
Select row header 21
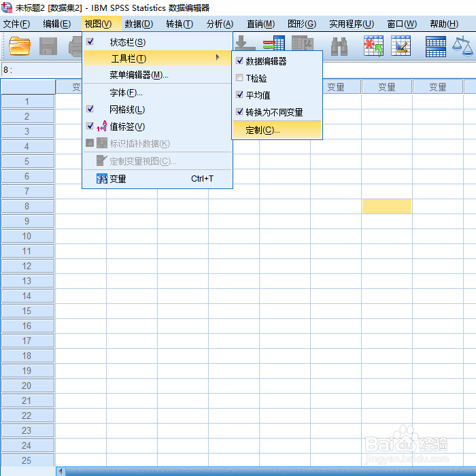28,401
